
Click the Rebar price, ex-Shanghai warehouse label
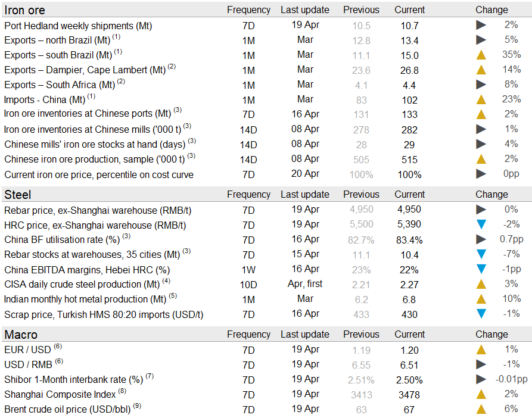(x=98, y=210)
